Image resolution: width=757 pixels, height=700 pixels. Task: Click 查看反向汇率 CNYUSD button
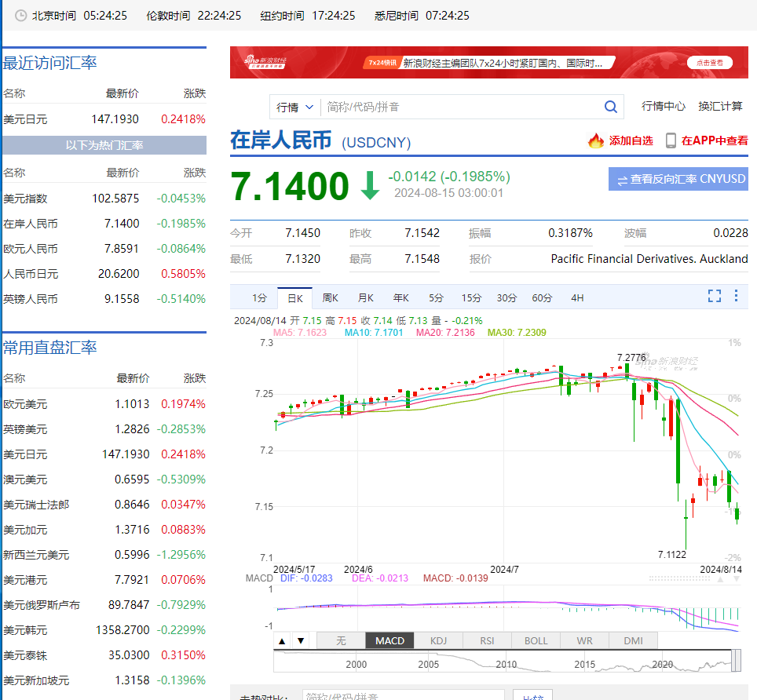pyautogui.click(x=678, y=179)
